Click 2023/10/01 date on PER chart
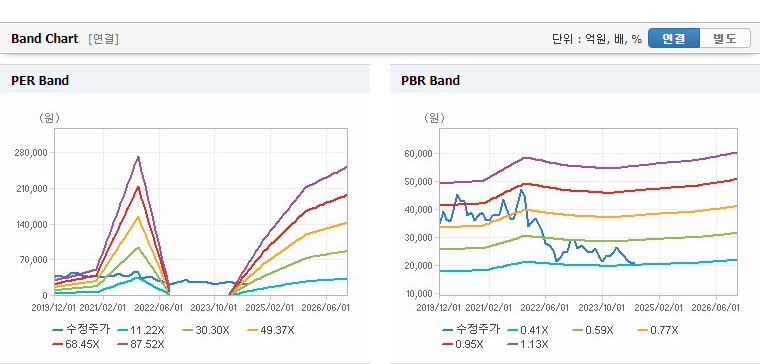760x364 pixels. 214,308
